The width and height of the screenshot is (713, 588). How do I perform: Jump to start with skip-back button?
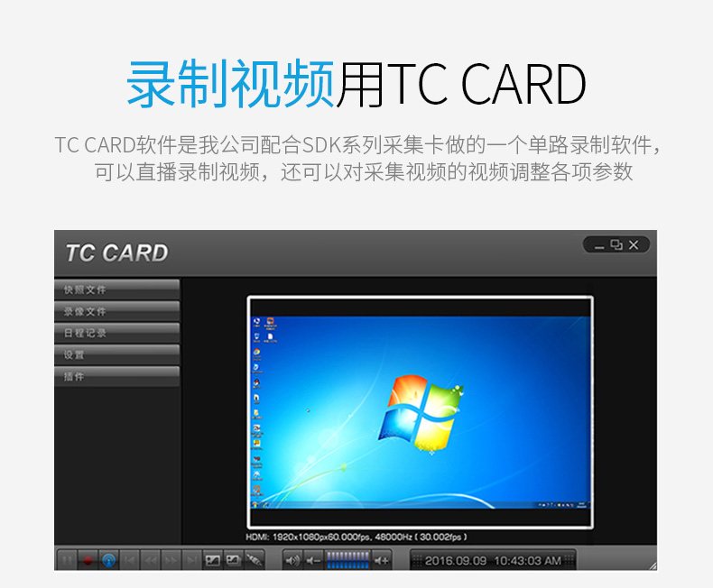point(130,560)
